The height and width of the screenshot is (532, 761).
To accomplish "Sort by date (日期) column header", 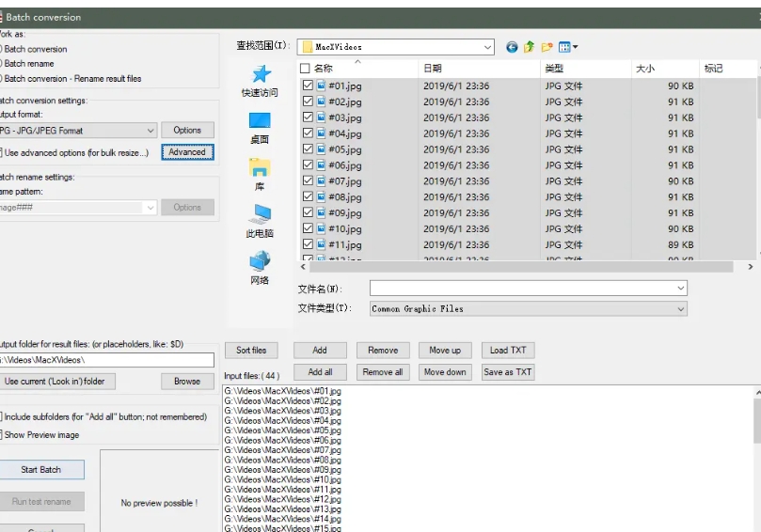I will (433, 69).
